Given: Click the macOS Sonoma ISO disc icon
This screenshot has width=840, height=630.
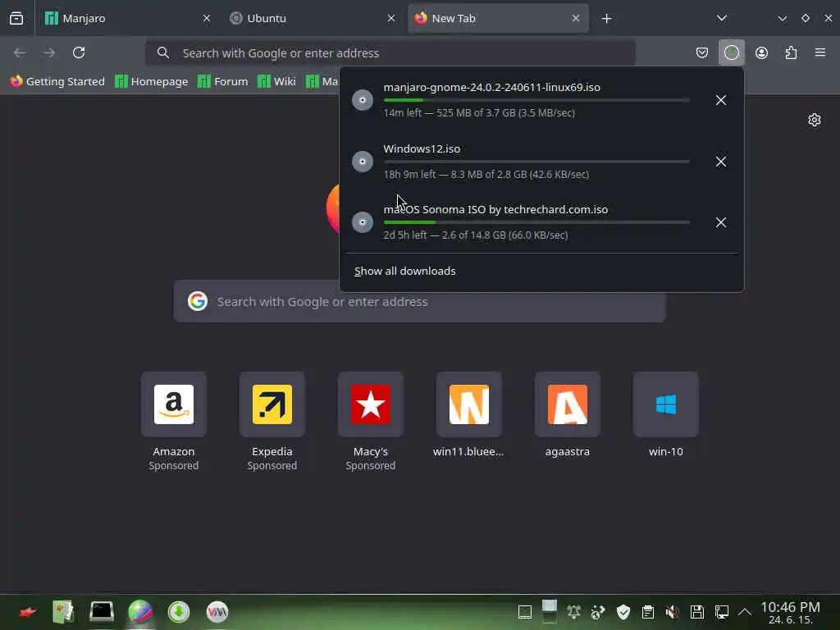Looking at the screenshot, I should tap(362, 222).
